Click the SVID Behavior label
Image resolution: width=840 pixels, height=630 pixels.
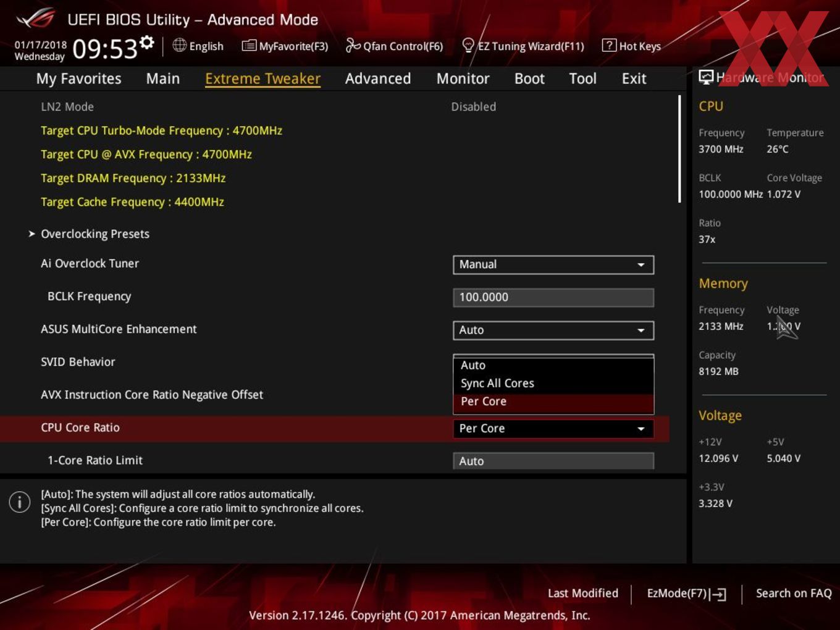pyautogui.click(x=78, y=362)
